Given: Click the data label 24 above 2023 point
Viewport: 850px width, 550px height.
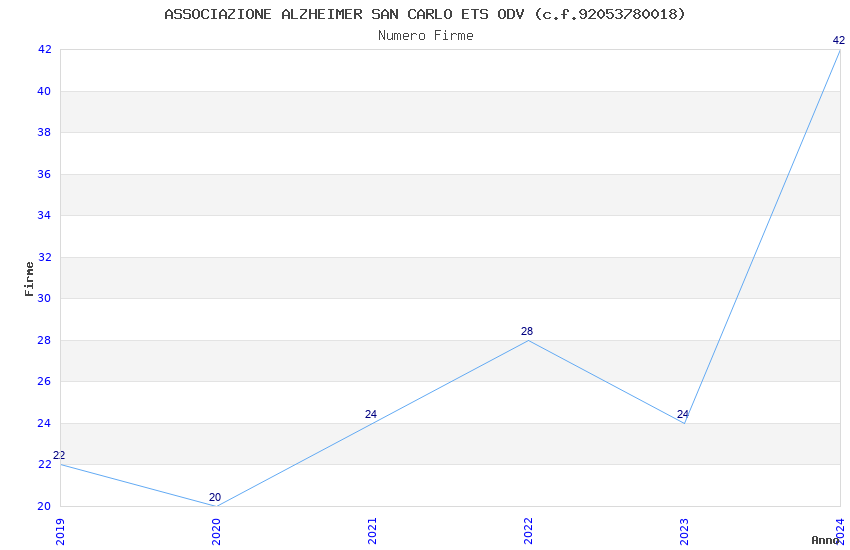Looking at the screenshot, I should tap(683, 414).
